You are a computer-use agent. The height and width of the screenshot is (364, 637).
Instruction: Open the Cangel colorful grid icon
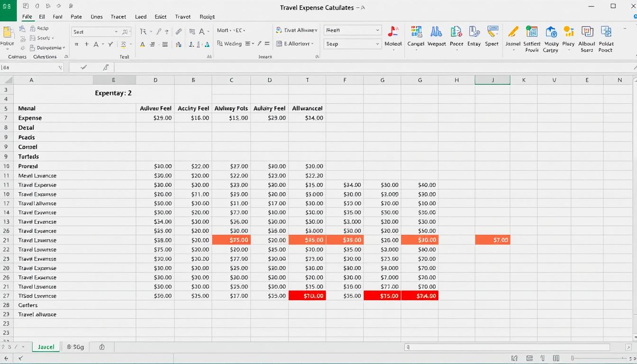(416, 32)
